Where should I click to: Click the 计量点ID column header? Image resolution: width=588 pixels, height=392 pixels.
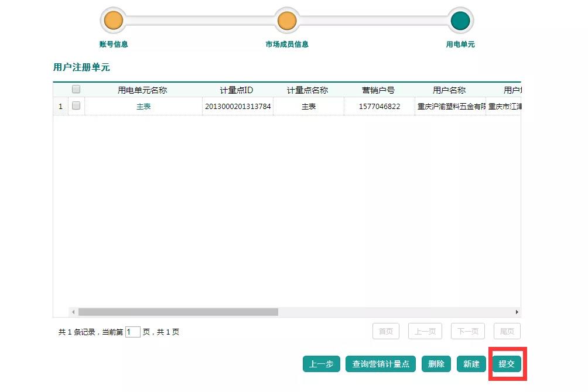pos(237,90)
